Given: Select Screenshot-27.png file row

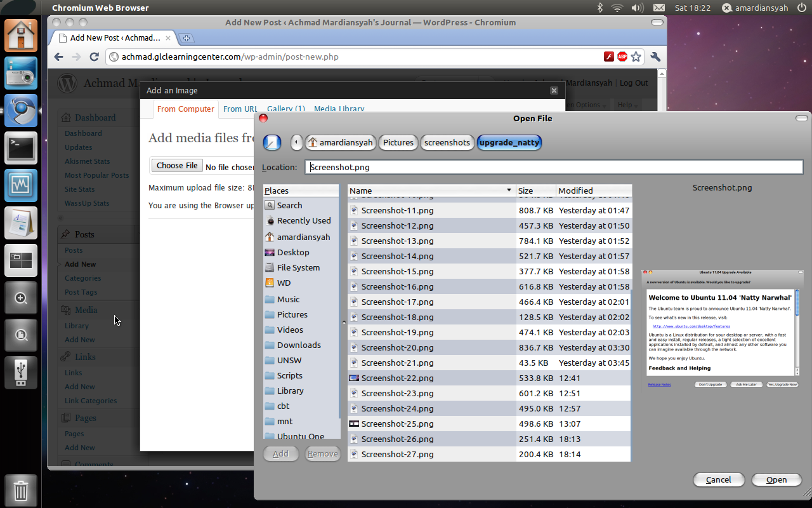Looking at the screenshot, I should 489,454.
